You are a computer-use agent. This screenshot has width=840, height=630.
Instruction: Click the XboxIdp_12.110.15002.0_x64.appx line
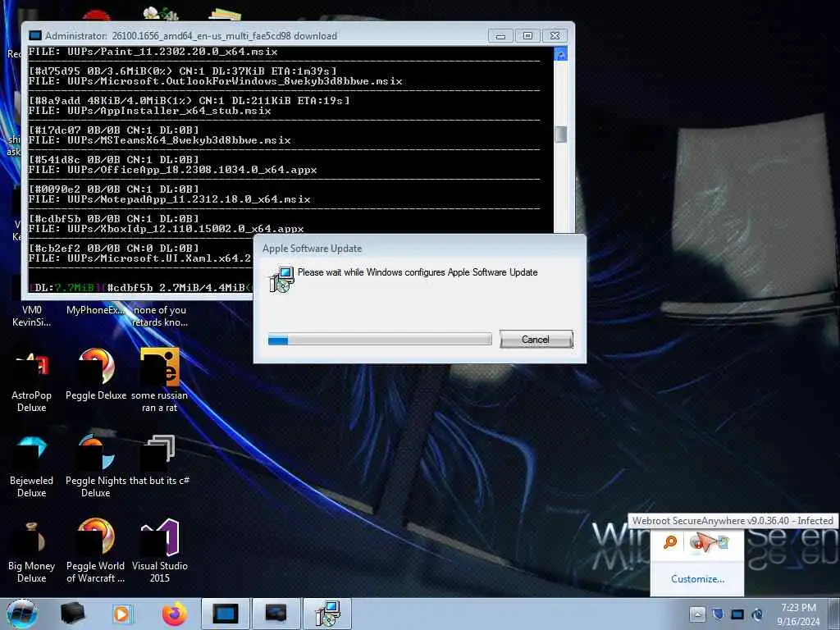point(166,229)
